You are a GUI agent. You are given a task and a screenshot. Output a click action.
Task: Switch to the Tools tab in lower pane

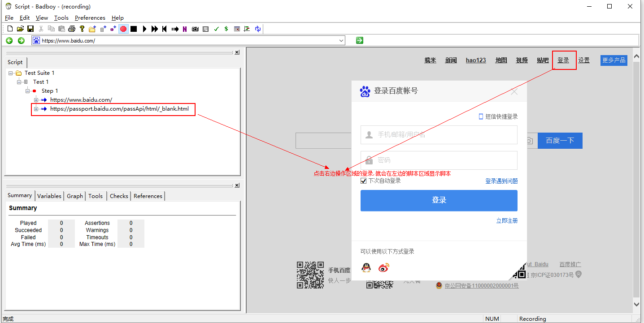[96, 196]
